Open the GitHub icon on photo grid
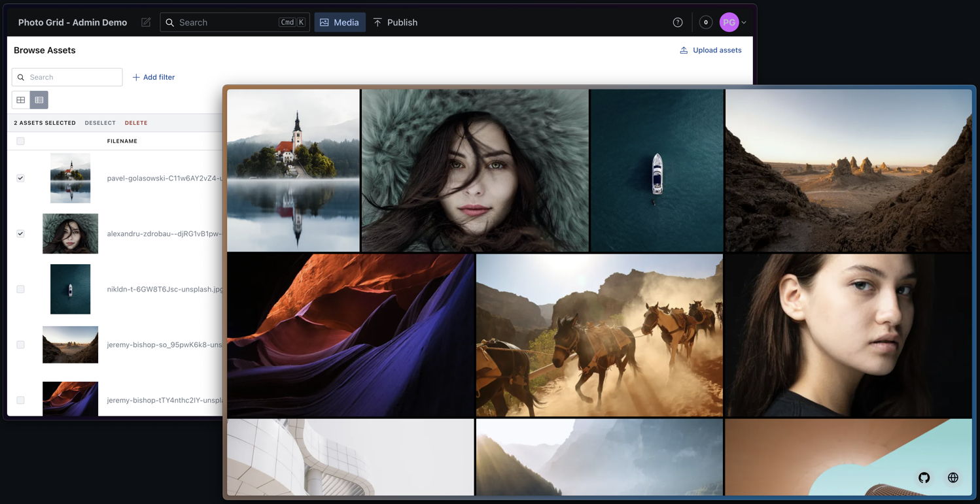Image resolution: width=980 pixels, height=504 pixels. click(x=924, y=477)
